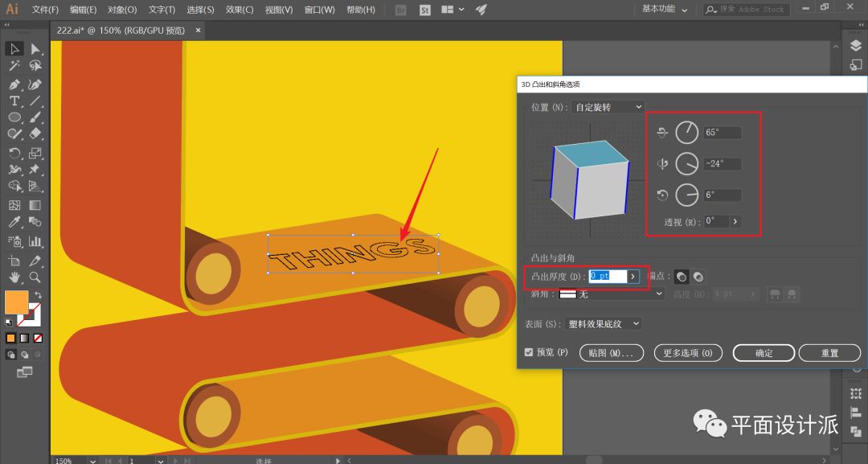
Task: Select the Hand tool
Action: (x=14, y=277)
